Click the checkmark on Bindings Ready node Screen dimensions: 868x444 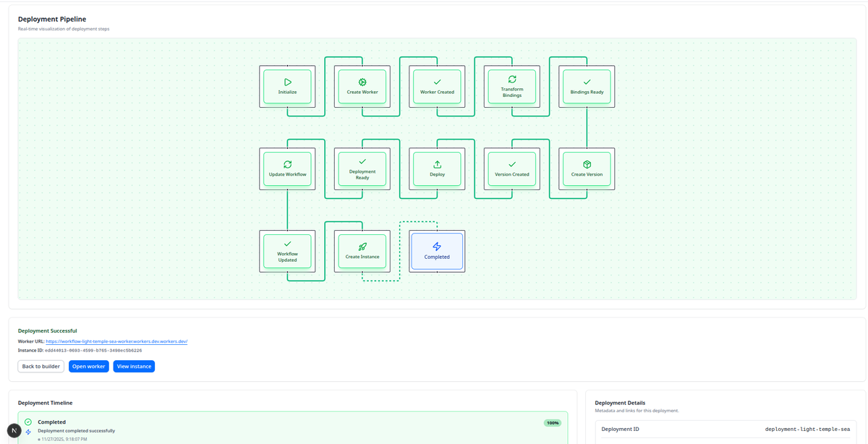pyautogui.click(x=586, y=81)
